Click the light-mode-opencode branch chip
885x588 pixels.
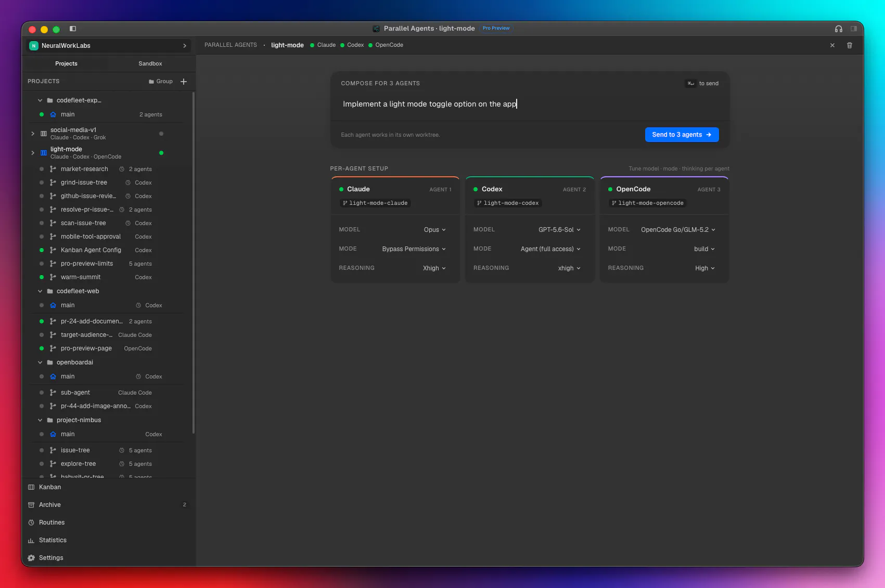pos(648,203)
